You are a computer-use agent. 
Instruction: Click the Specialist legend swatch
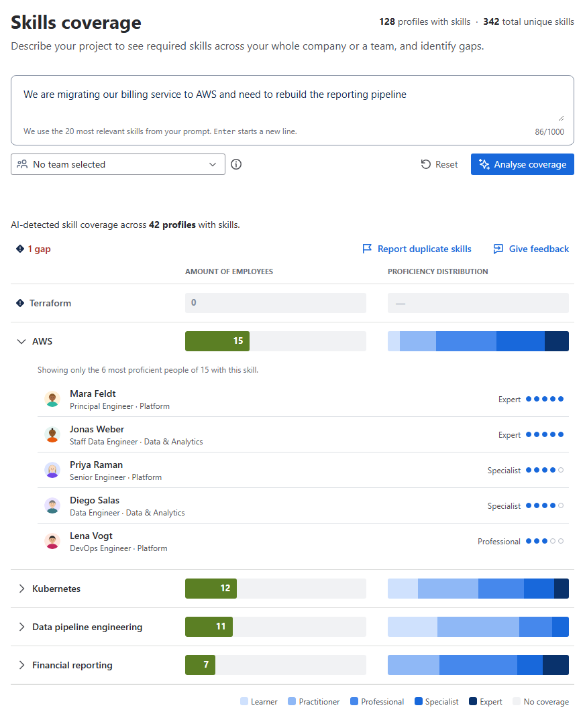pyautogui.click(x=418, y=701)
